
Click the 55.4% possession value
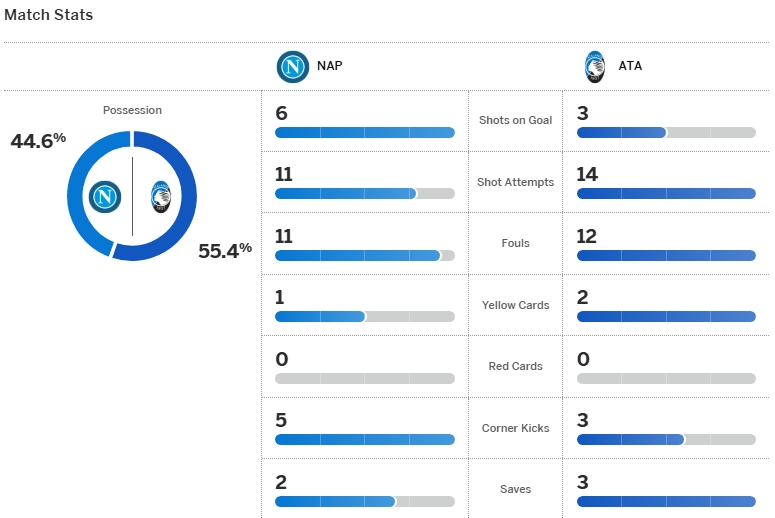coord(225,251)
